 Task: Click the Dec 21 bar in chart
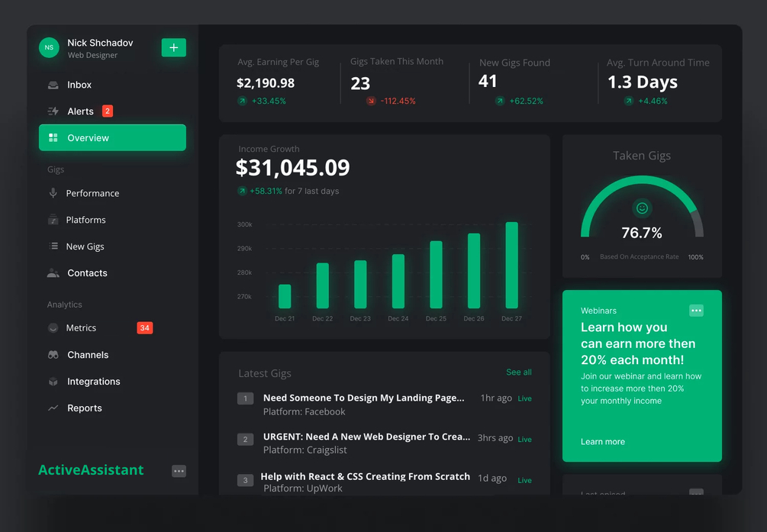pos(285,296)
